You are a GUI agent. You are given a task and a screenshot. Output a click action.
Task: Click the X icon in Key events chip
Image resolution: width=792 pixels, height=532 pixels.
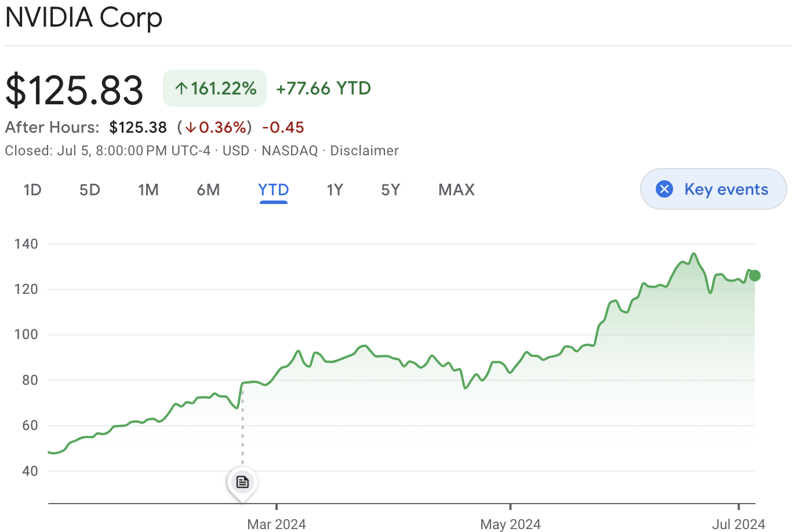click(664, 189)
